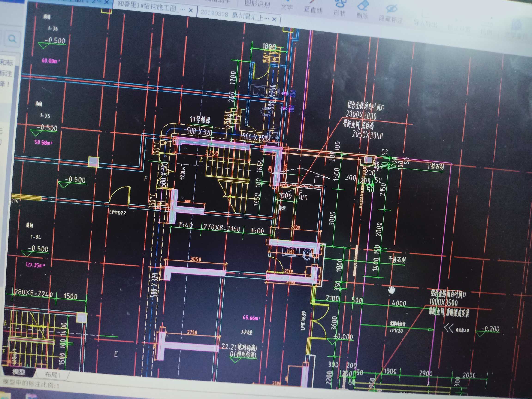532x399 pixels.
Task: Click the 280X8=2240 dimension text
Action: tap(33, 293)
